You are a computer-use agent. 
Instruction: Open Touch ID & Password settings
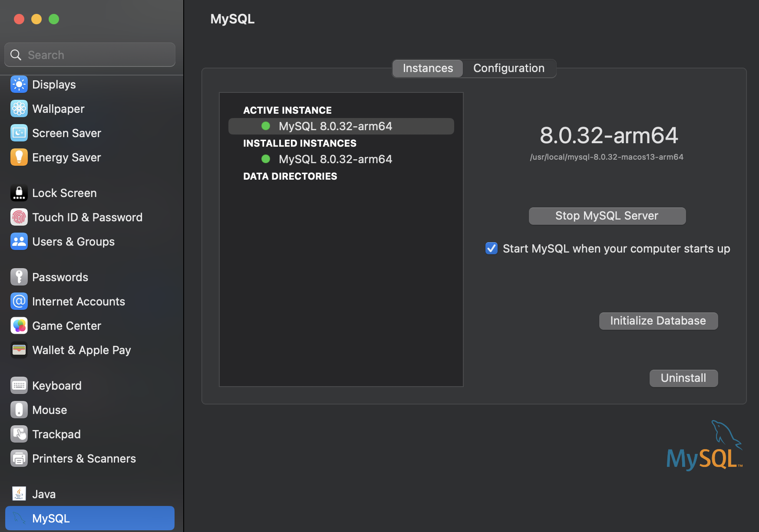coord(87,217)
